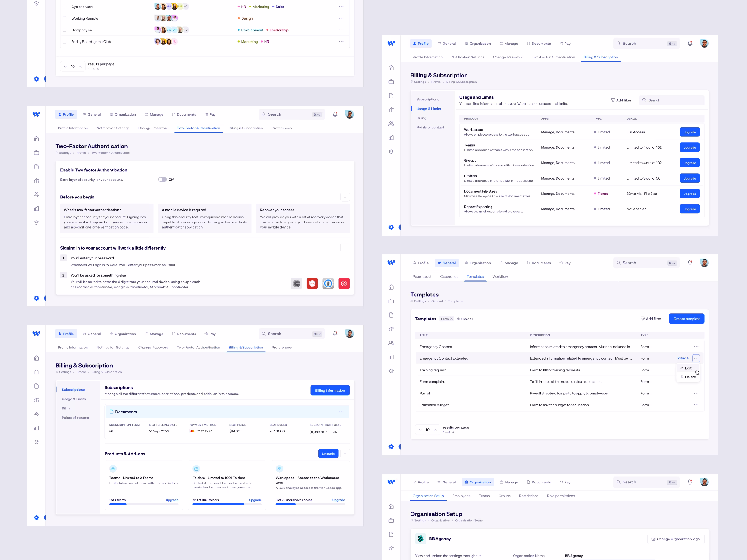Open three-dot menu on Documents subscription card
Screen dimensions: 747x560
(x=341, y=412)
